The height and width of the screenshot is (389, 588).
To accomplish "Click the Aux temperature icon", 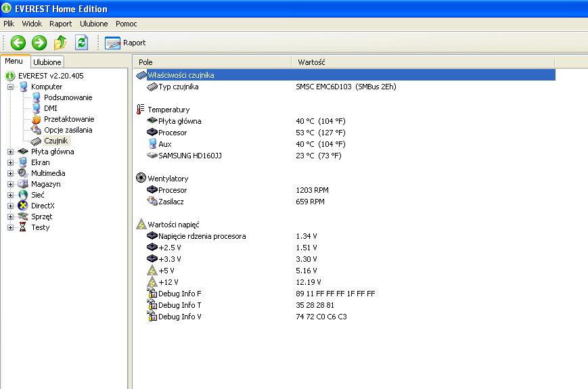I will click(x=152, y=143).
